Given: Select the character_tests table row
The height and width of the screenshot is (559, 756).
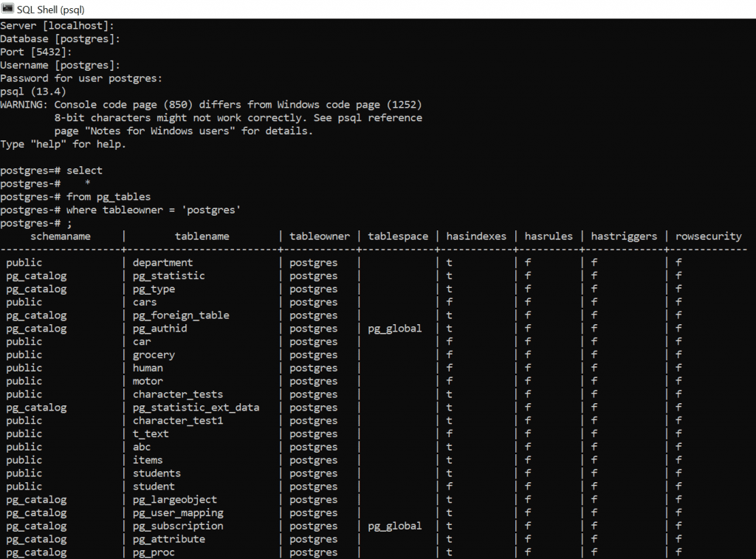Looking at the screenshot, I should click(178, 394).
